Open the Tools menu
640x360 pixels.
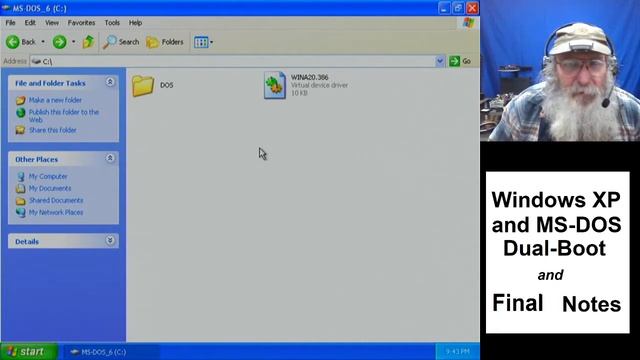click(x=112, y=23)
